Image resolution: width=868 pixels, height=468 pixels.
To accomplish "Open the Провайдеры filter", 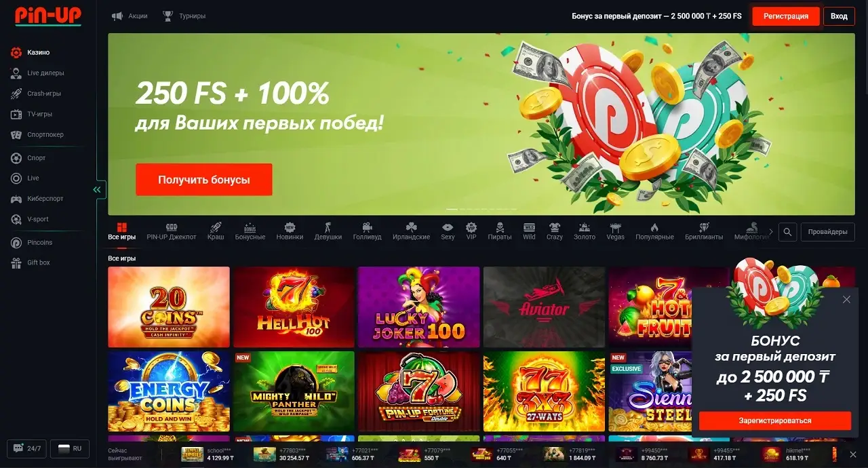I will (x=827, y=232).
